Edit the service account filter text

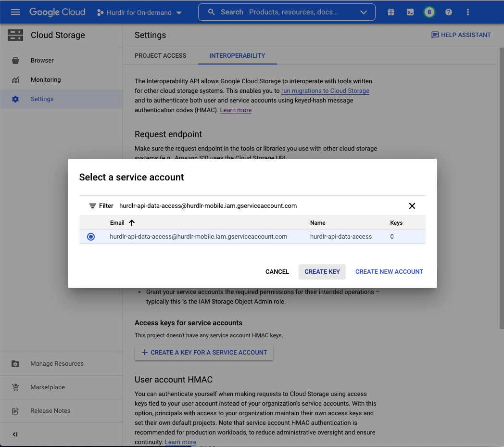(x=208, y=206)
